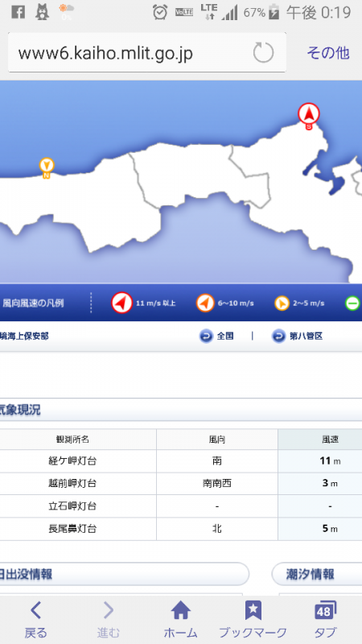Tap the cat app notification icon
Viewport: 362px width, 644px height.
point(42,12)
